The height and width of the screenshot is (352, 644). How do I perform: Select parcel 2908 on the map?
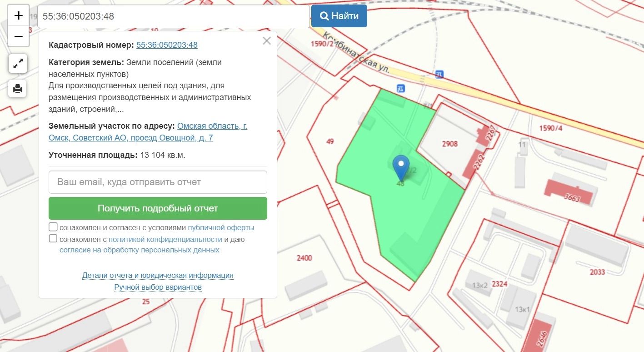449,144
